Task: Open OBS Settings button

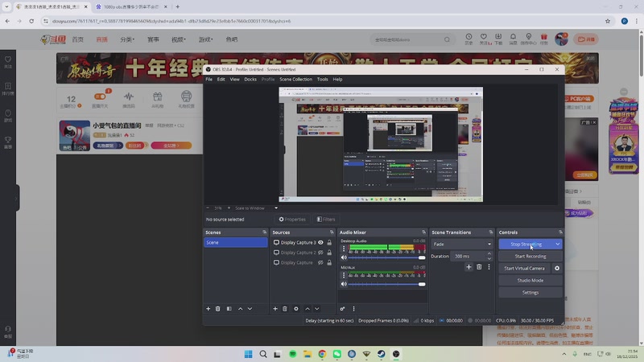Action: pyautogui.click(x=530, y=293)
